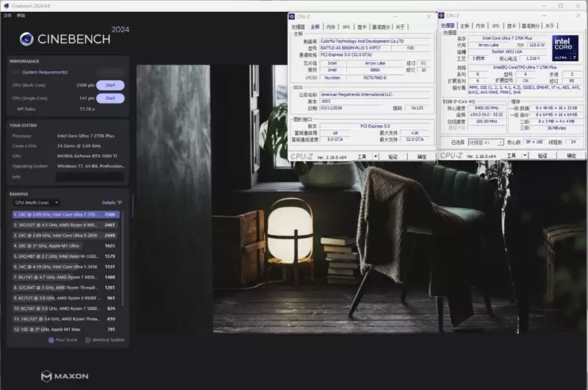The image size is (588, 390).
Task: Select rank 7 AMD Ryzen 7 9850 row
Action: (x=66, y=277)
